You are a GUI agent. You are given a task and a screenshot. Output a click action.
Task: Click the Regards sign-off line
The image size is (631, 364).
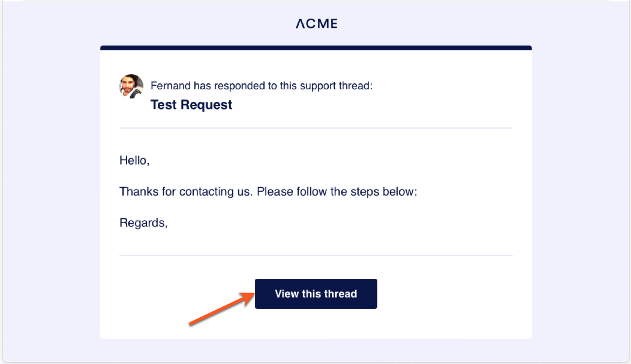point(143,223)
